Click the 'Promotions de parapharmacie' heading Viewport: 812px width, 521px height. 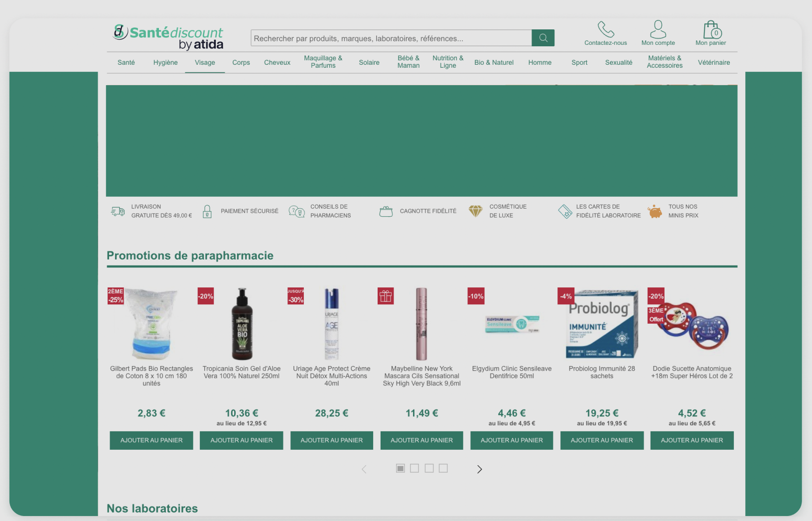coord(190,256)
